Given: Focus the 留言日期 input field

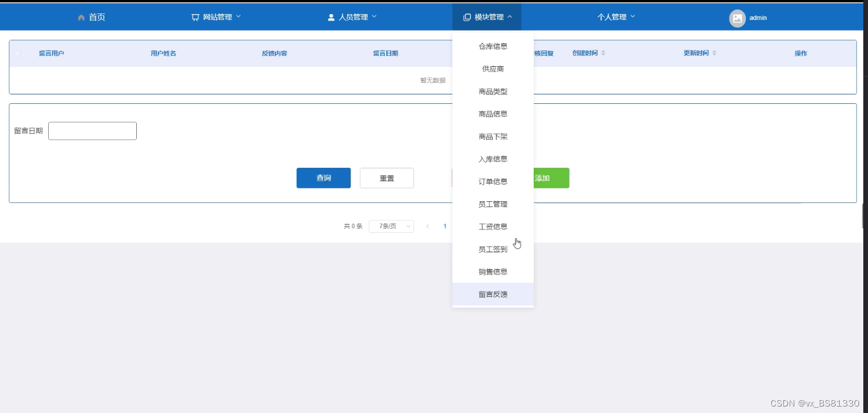Looking at the screenshot, I should coord(92,131).
